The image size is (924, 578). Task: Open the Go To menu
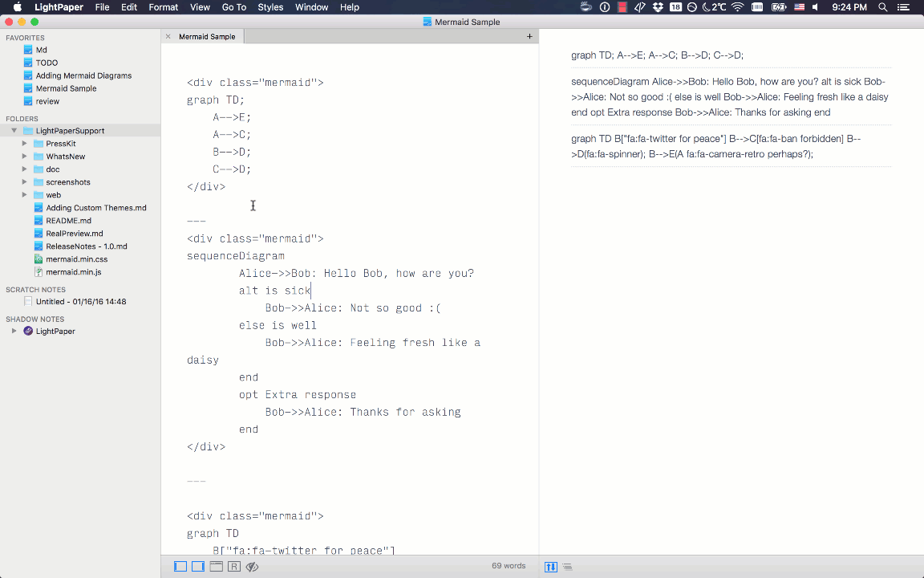234,7
